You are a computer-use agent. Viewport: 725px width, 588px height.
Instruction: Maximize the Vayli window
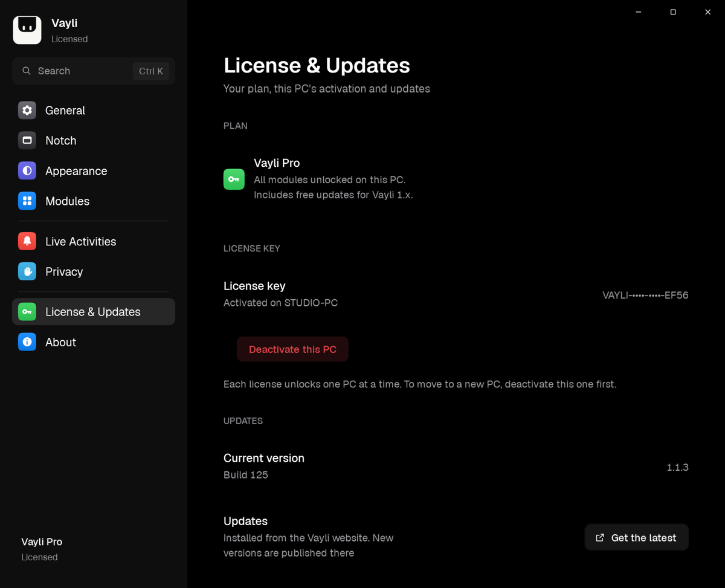673,12
